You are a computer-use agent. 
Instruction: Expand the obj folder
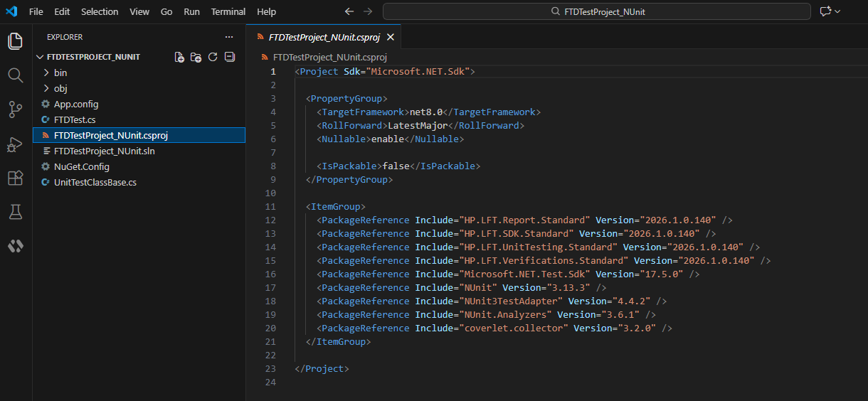click(60, 88)
